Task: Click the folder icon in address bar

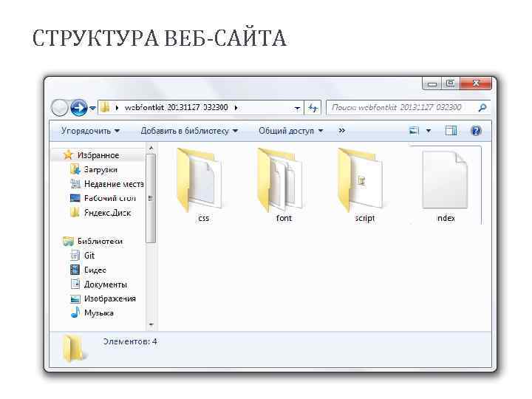Action: (x=106, y=108)
